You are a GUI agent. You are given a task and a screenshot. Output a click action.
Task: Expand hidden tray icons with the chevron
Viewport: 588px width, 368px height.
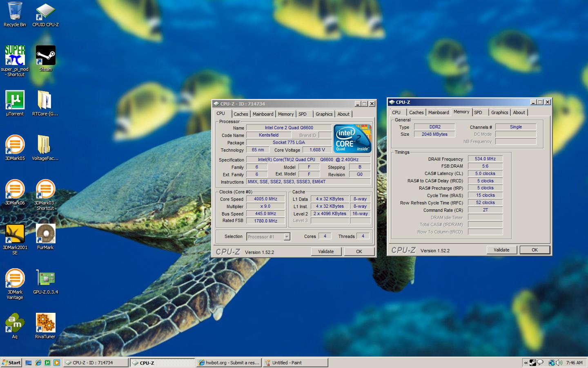(x=526, y=363)
